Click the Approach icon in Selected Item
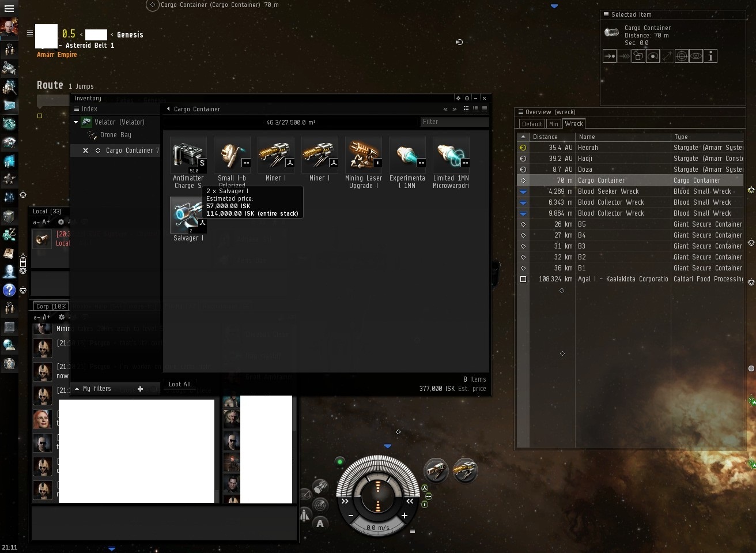 (x=610, y=56)
